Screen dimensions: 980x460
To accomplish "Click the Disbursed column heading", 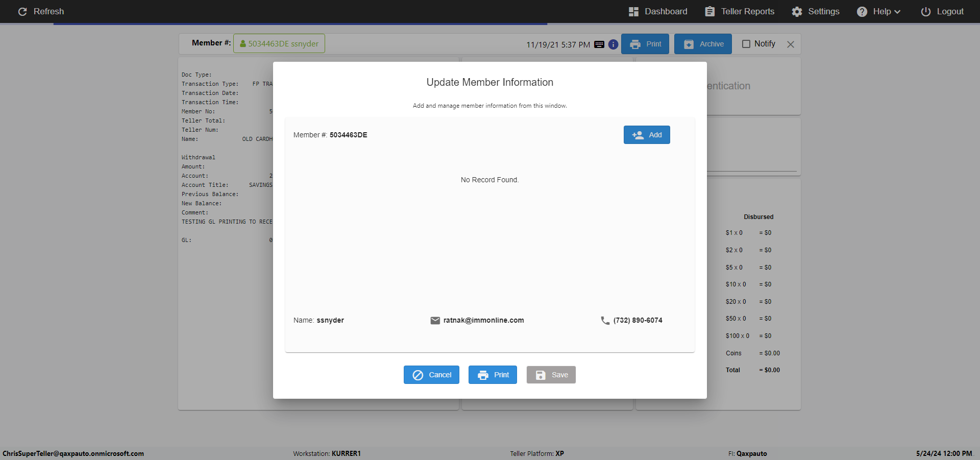I will click(x=758, y=217).
